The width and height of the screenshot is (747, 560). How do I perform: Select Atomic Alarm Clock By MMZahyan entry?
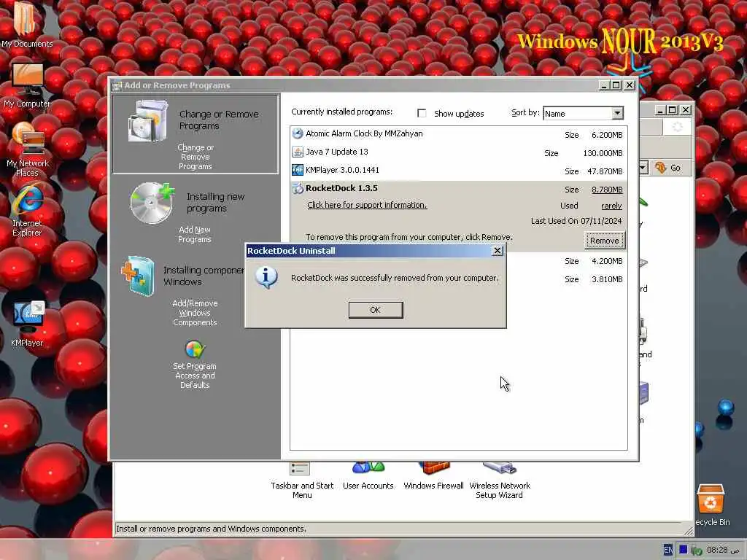tap(458, 134)
